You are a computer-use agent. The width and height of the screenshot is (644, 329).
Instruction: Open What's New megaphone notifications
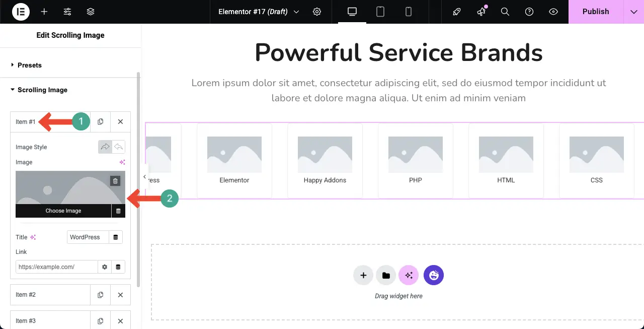click(x=481, y=12)
